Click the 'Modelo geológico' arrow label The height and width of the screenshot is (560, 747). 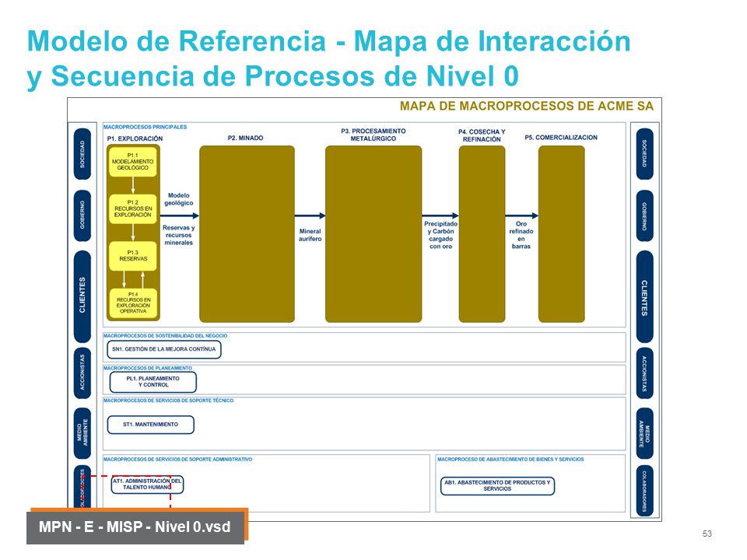179,199
